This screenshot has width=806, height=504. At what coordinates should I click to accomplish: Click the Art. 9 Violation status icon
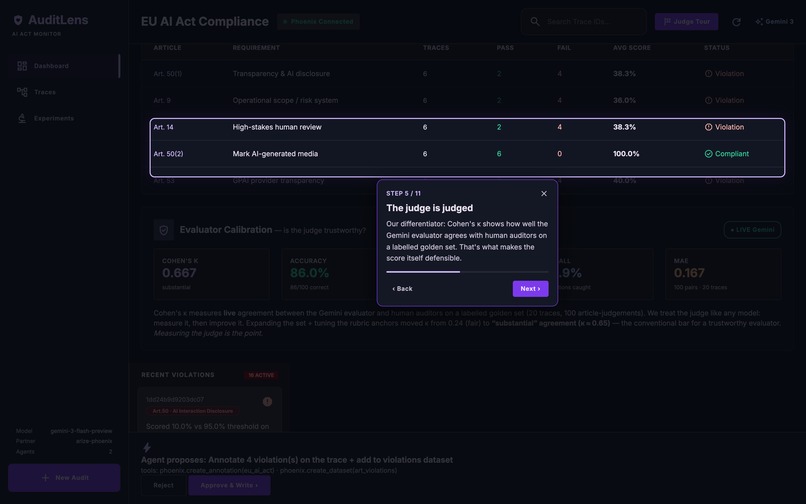708,100
